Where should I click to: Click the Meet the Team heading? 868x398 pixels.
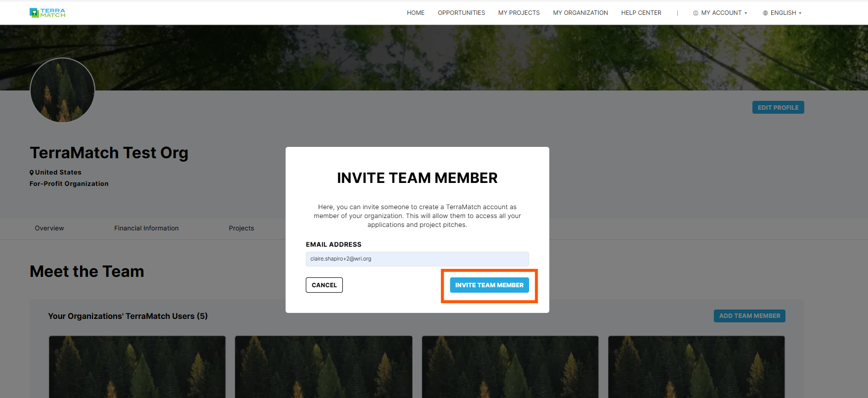point(87,271)
